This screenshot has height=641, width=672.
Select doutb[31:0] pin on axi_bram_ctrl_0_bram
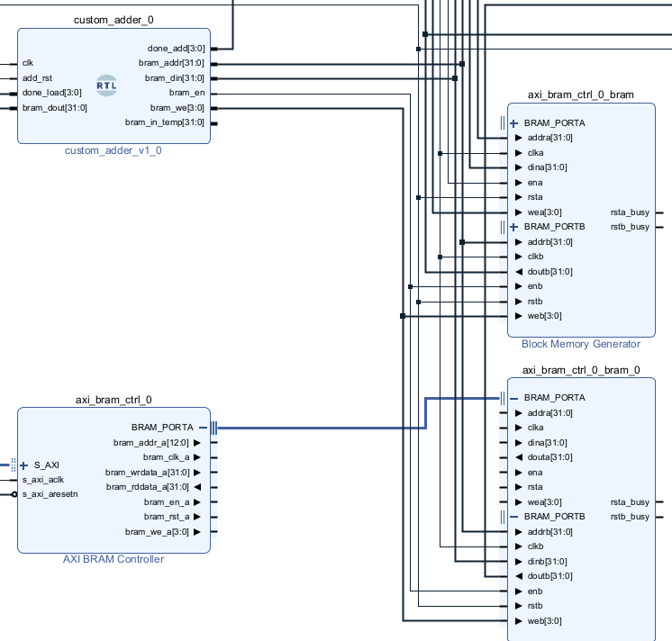[549, 272]
